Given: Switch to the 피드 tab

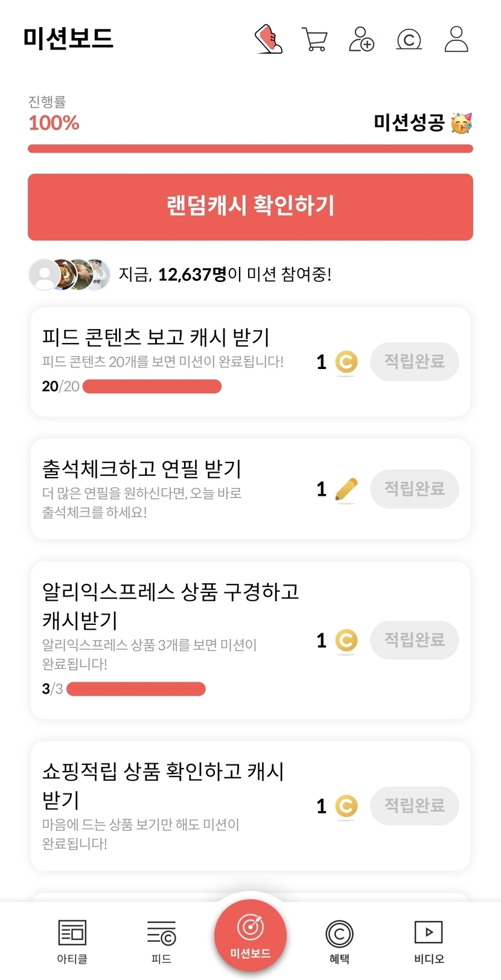Looking at the screenshot, I should 161,941.
